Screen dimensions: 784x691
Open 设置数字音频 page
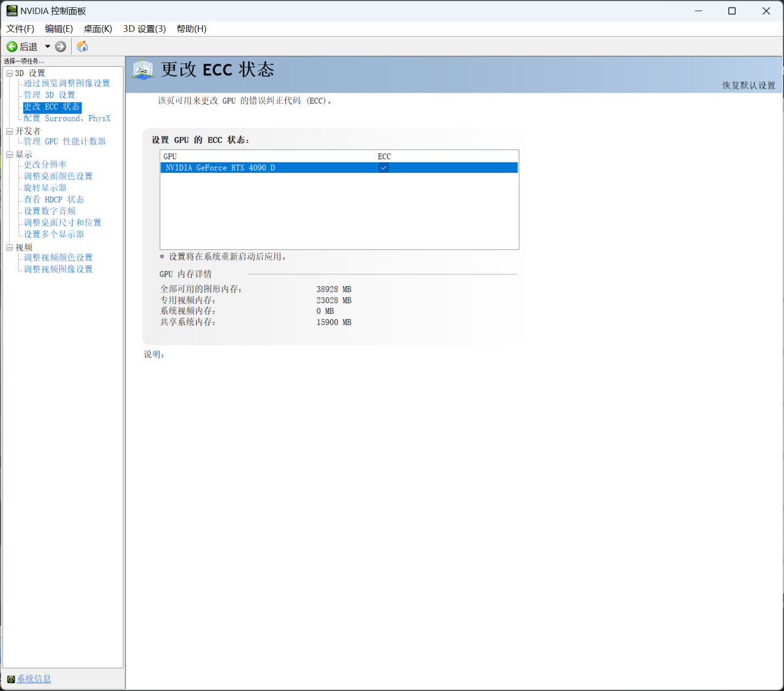click(50, 211)
